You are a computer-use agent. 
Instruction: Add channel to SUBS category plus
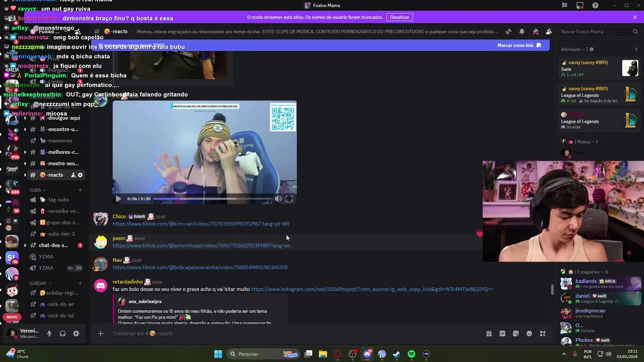pyautogui.click(x=80, y=190)
